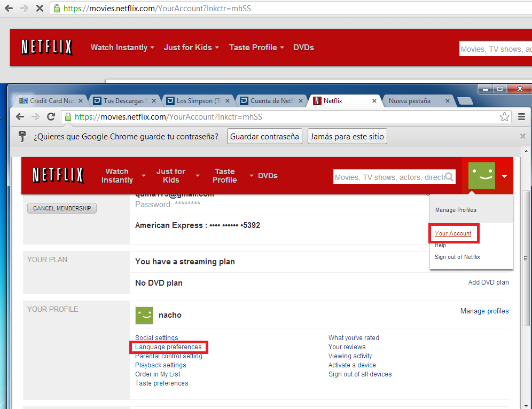Click the key icon in the password bar
This screenshot has width=532, height=409.
pos(22,136)
